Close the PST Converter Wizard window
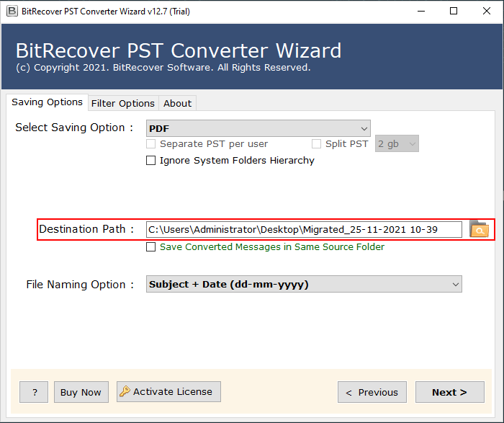 tap(486, 11)
